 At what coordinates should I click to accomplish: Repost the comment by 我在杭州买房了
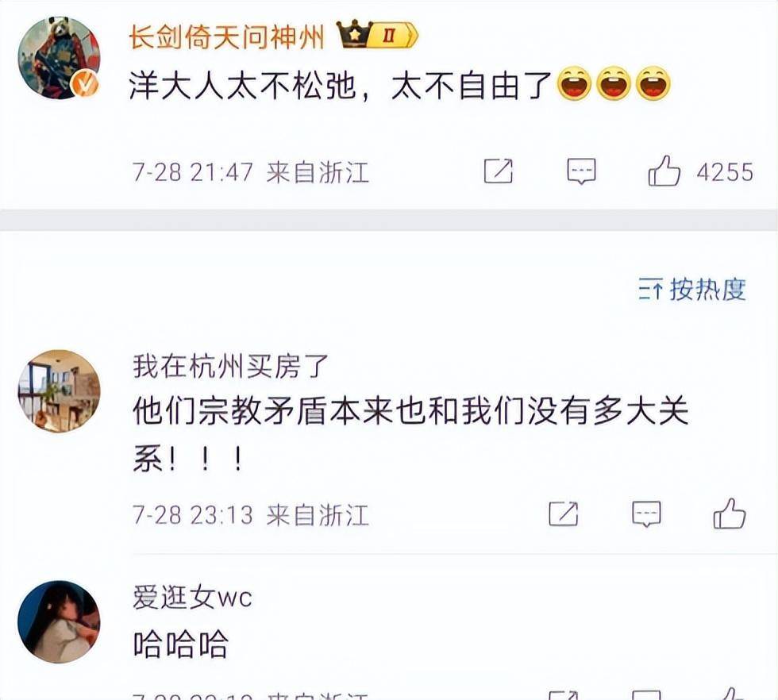563,513
